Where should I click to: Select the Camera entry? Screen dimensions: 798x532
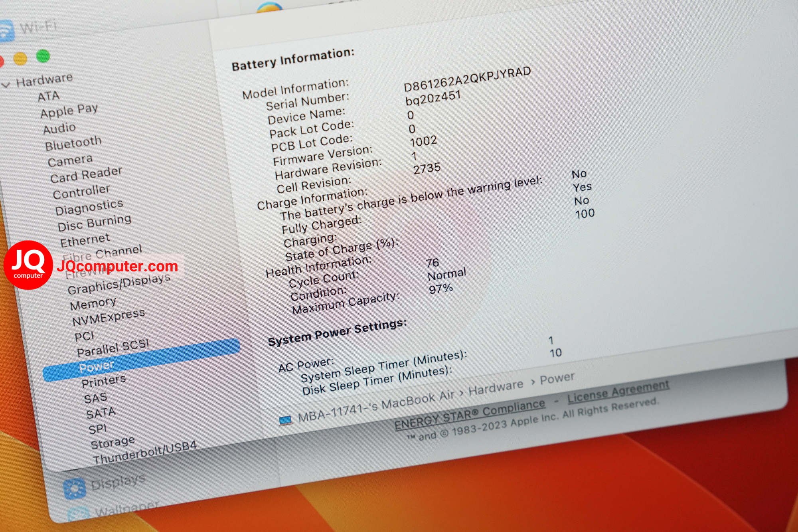coord(70,161)
